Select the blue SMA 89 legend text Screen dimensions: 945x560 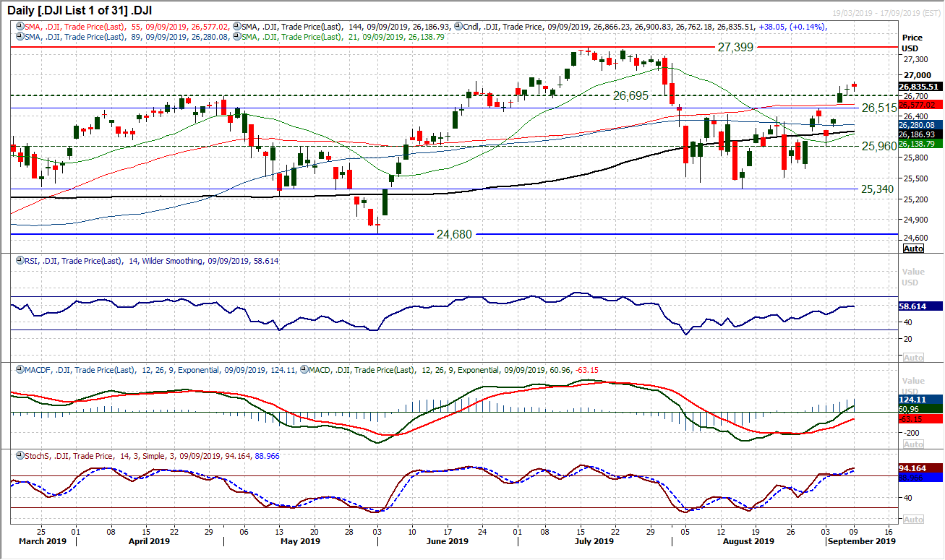pos(128,36)
